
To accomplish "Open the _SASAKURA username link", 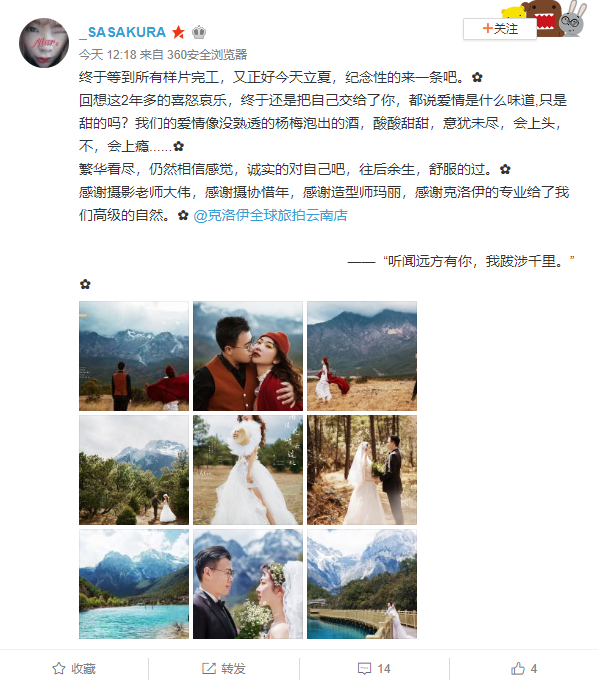I will tap(122, 32).
